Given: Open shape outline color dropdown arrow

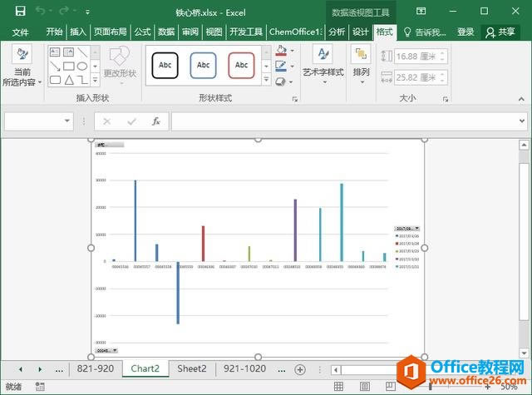Looking at the screenshot, I should click(x=292, y=67).
